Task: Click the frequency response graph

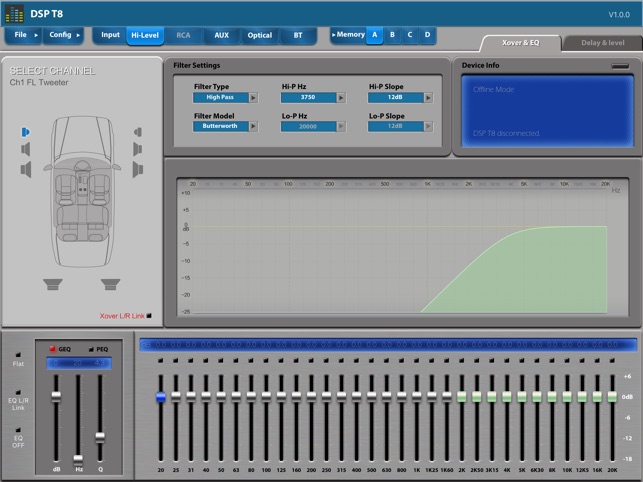Action: pyautogui.click(x=402, y=248)
